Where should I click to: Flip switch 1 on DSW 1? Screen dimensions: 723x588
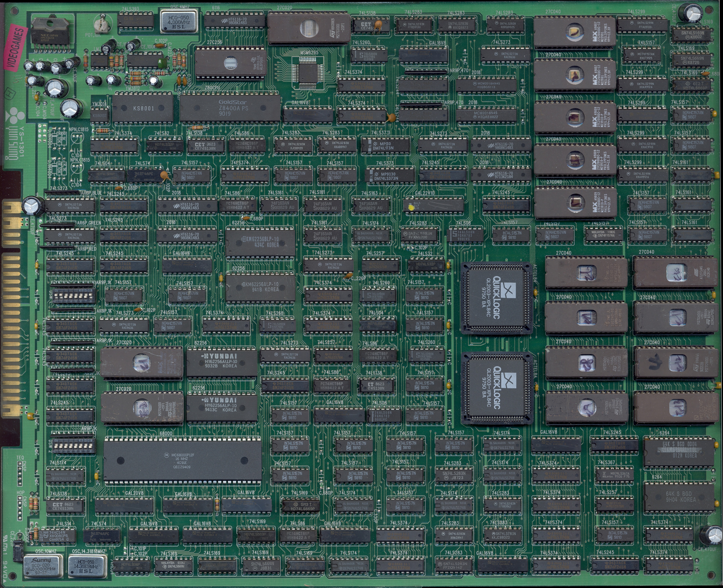pos(56,296)
